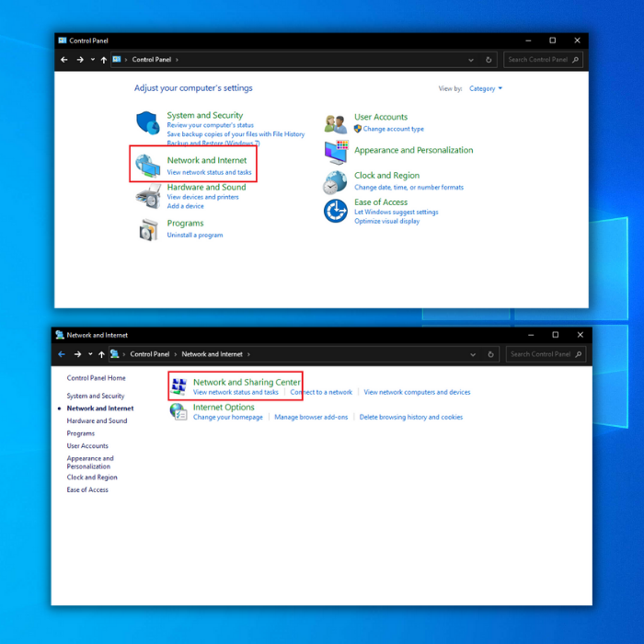
Task: Select Clock and Region in sidebar
Action: click(92, 477)
